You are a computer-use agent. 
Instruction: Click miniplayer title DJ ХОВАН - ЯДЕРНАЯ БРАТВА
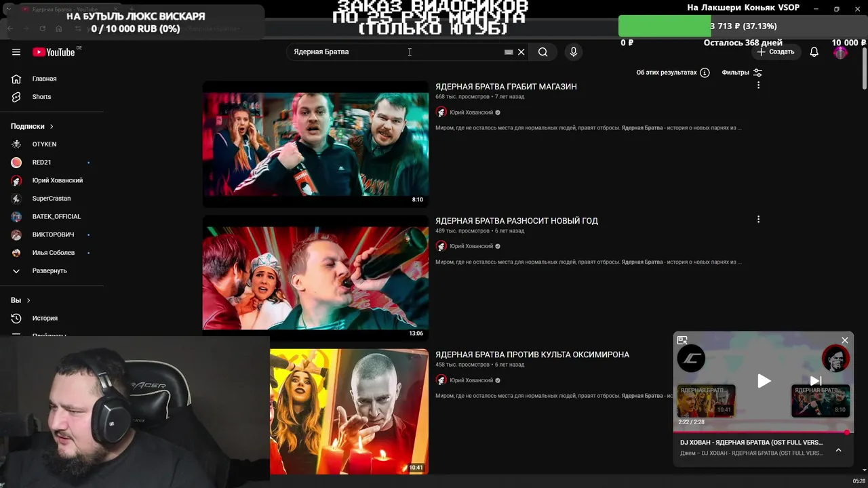tap(751, 443)
